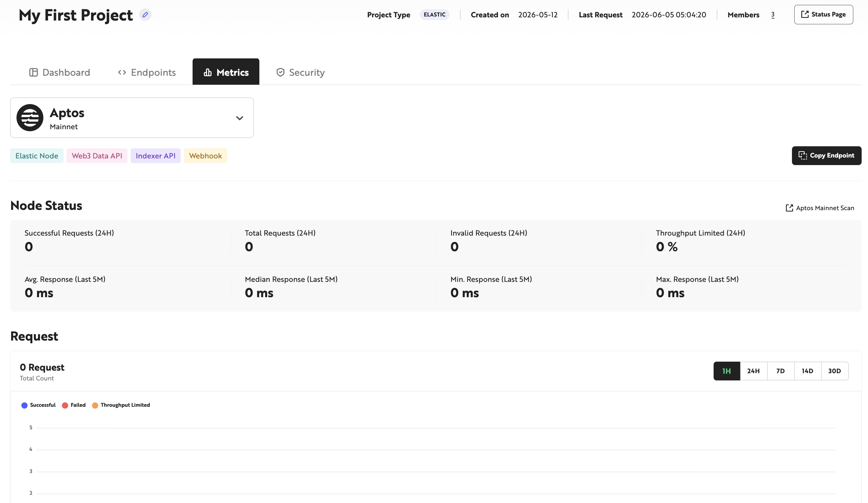Image resolution: width=868 pixels, height=503 pixels.
Task: Switch chart range to 30D
Action: [x=834, y=371]
